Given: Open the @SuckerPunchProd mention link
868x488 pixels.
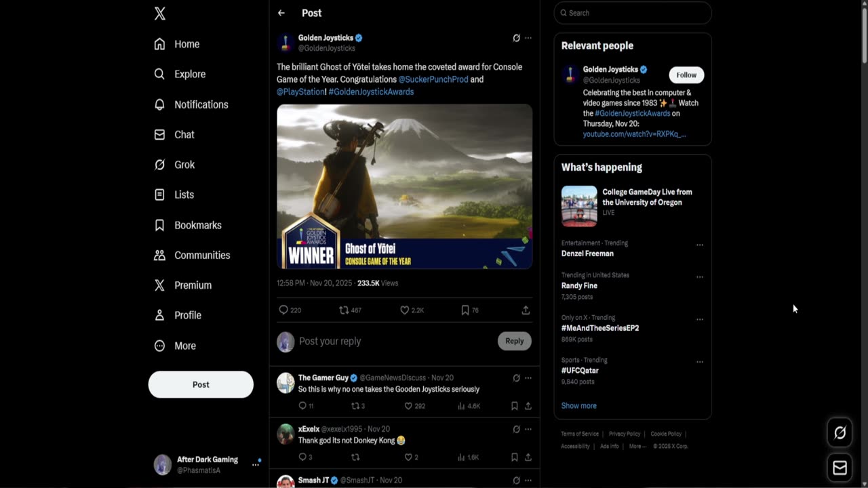Looking at the screenshot, I should [433, 79].
